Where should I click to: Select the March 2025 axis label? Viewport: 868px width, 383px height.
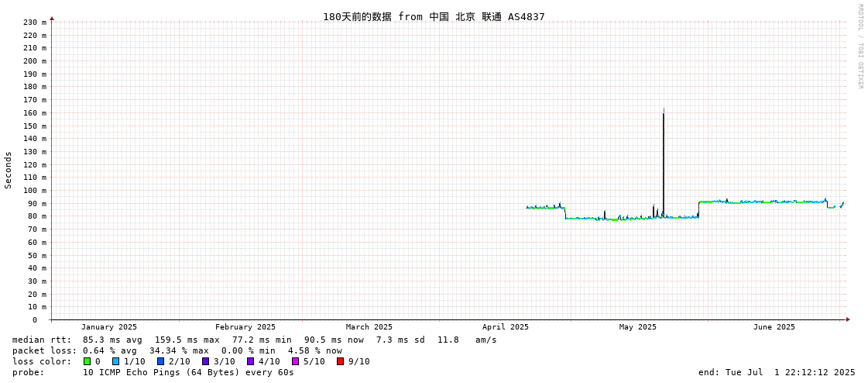tap(369, 327)
